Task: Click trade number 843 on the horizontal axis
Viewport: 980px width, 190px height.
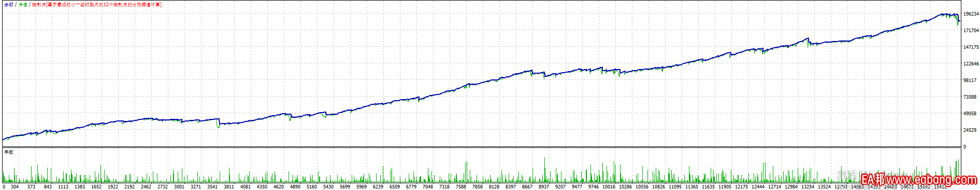Action: [48, 186]
